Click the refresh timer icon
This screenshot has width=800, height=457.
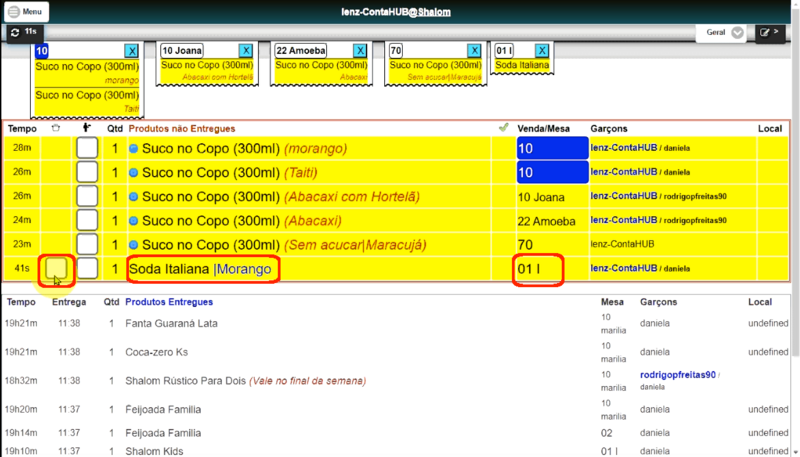[15, 33]
